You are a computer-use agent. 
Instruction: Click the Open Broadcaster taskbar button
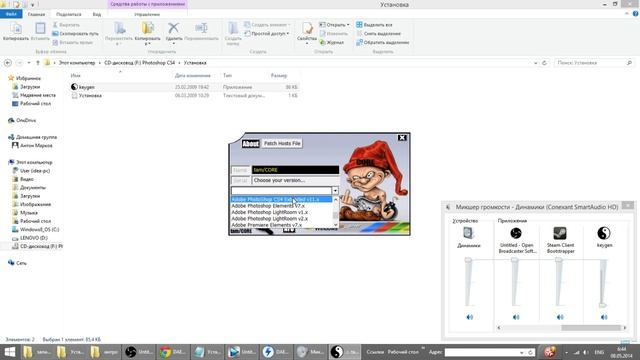[x=139, y=352]
